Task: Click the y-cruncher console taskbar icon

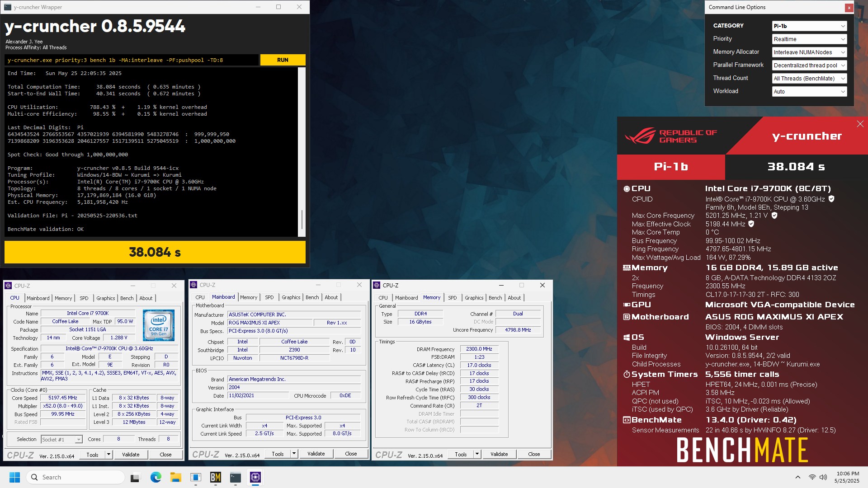Action: [236, 477]
